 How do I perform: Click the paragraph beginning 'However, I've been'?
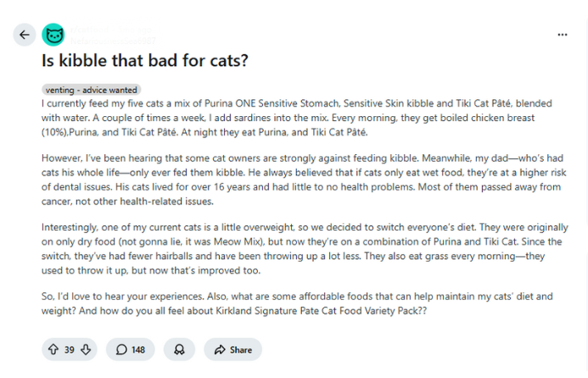(304, 180)
